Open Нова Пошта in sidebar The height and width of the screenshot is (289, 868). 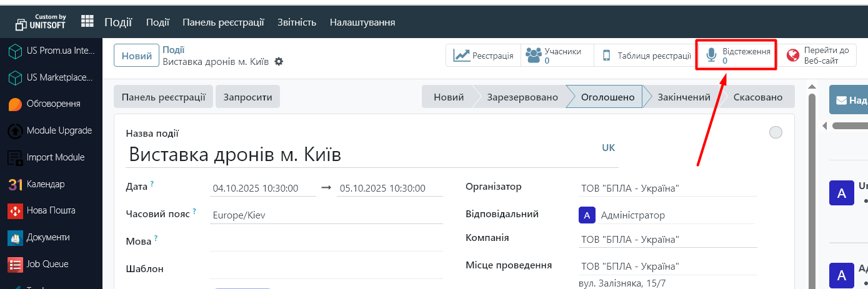coord(51,211)
